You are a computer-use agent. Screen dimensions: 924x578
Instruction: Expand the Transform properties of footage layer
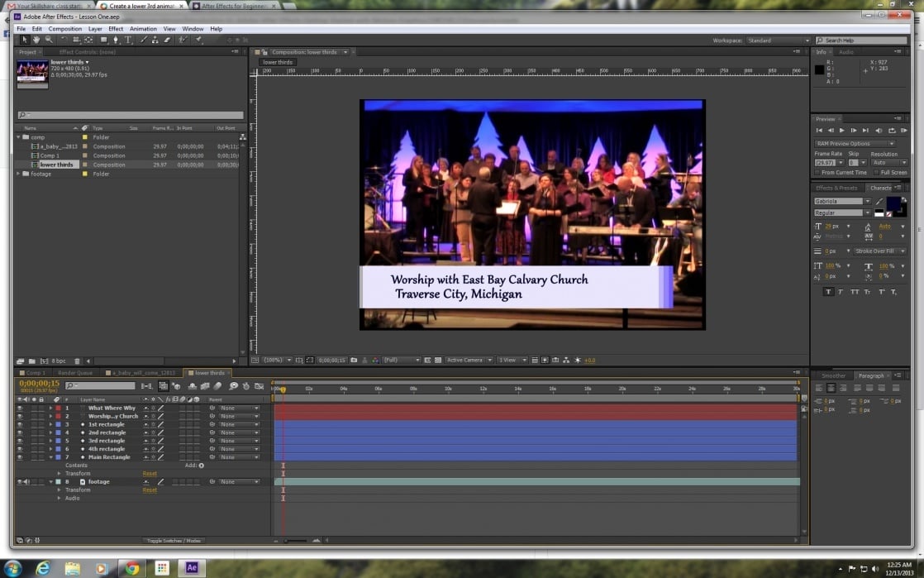click(58, 490)
